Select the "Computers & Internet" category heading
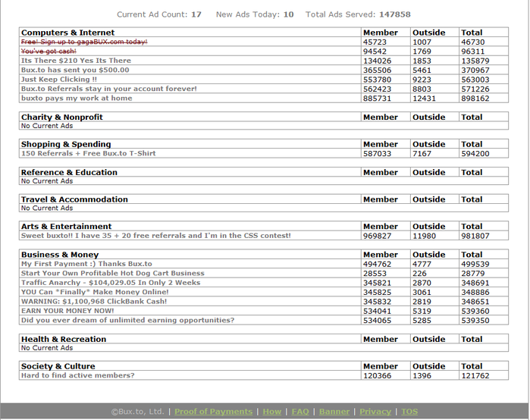The height and width of the screenshot is (420, 530). point(67,33)
